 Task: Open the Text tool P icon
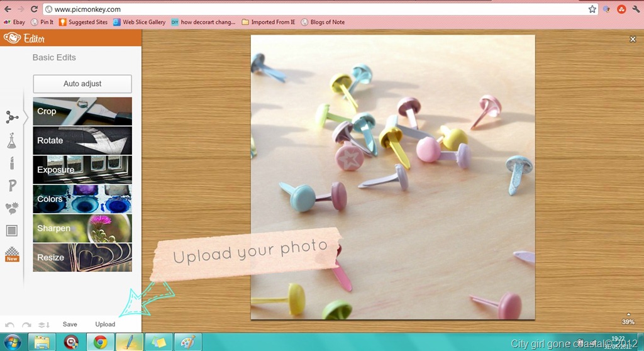pyautogui.click(x=13, y=186)
